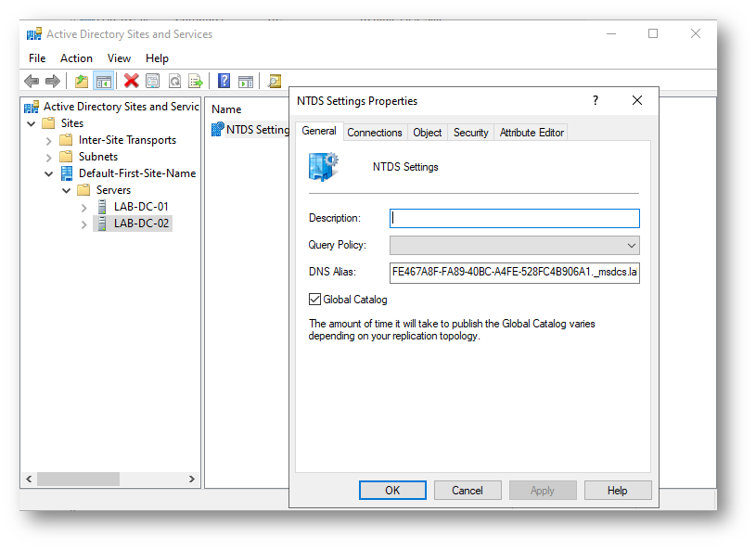Click into the Description text field

click(515, 218)
